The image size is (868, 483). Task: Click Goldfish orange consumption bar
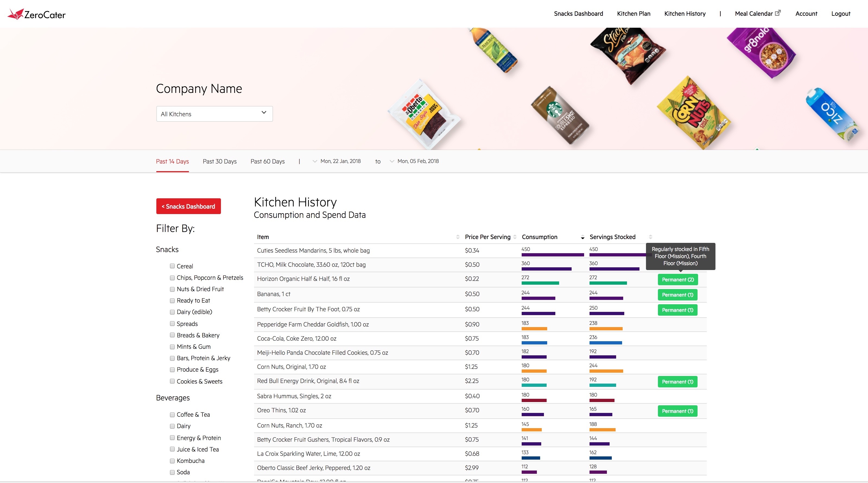[534, 328]
